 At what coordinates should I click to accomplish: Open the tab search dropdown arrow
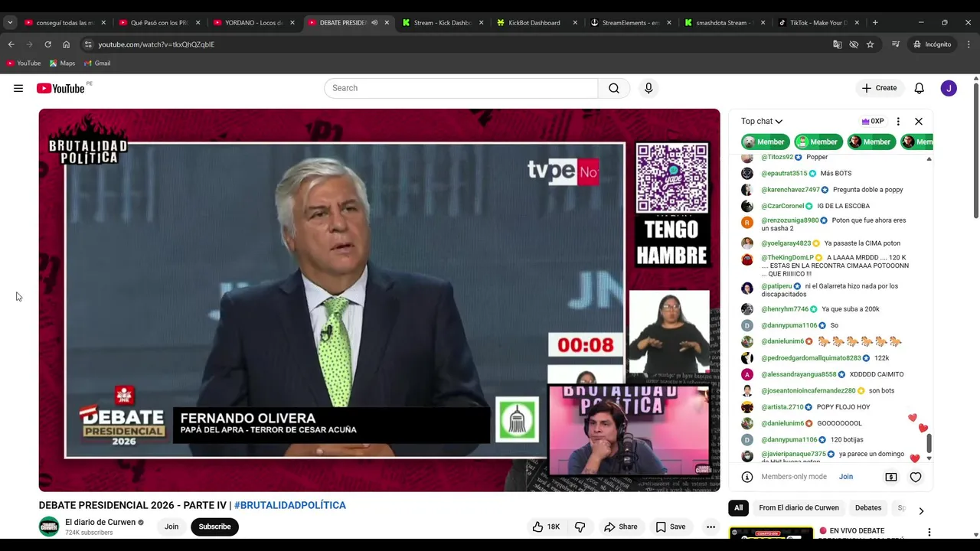tap(10, 23)
